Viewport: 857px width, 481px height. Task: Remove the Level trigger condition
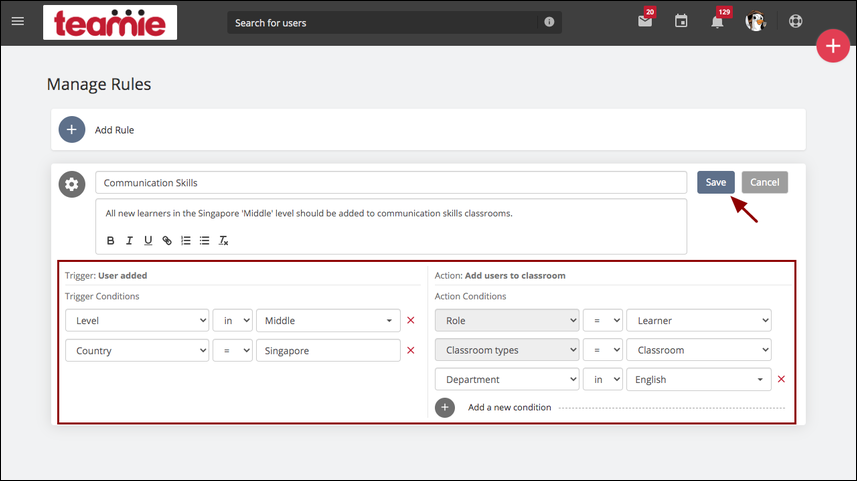click(x=410, y=320)
